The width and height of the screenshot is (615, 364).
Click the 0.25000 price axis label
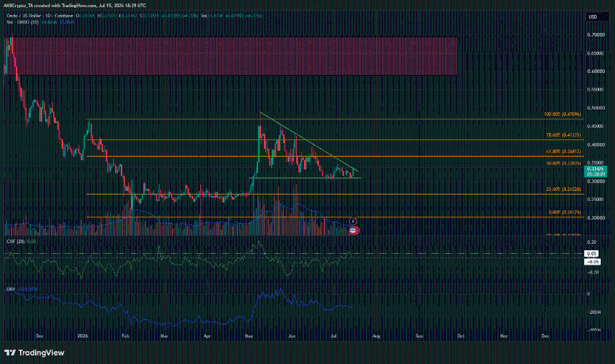point(596,200)
